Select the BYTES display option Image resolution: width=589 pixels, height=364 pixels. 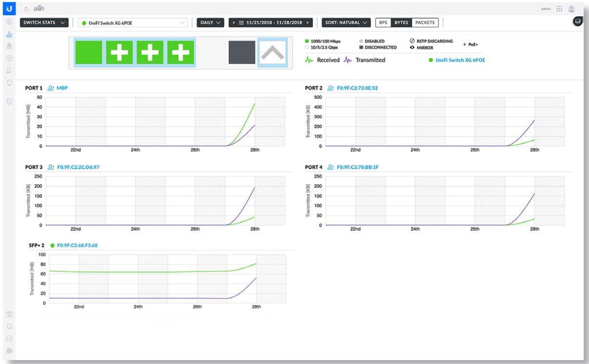[x=401, y=22]
